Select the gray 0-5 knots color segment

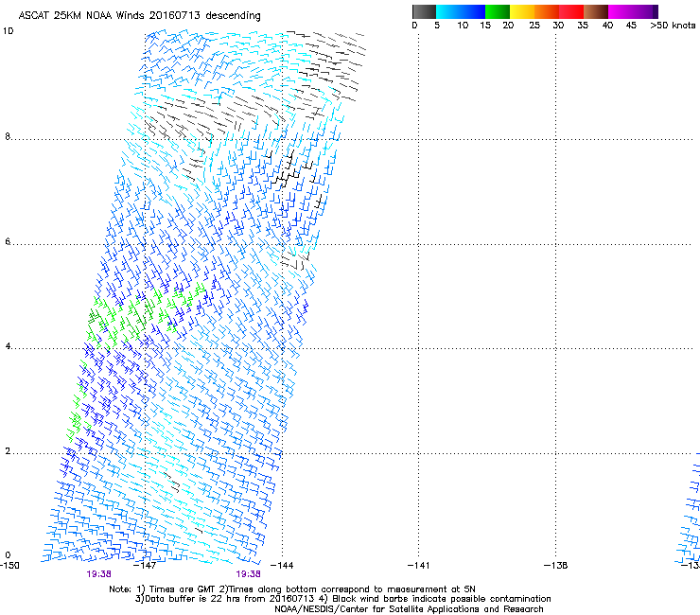click(x=424, y=11)
